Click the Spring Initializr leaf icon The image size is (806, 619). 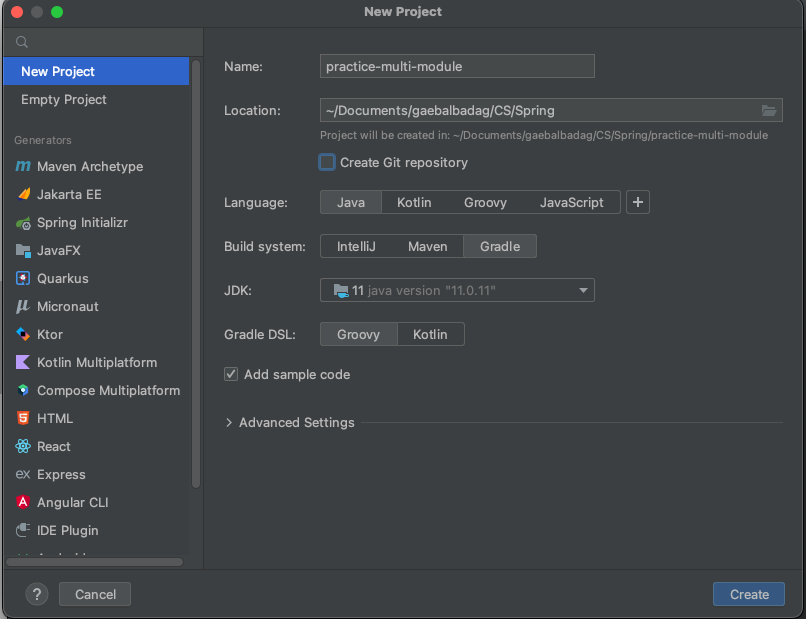pos(23,223)
